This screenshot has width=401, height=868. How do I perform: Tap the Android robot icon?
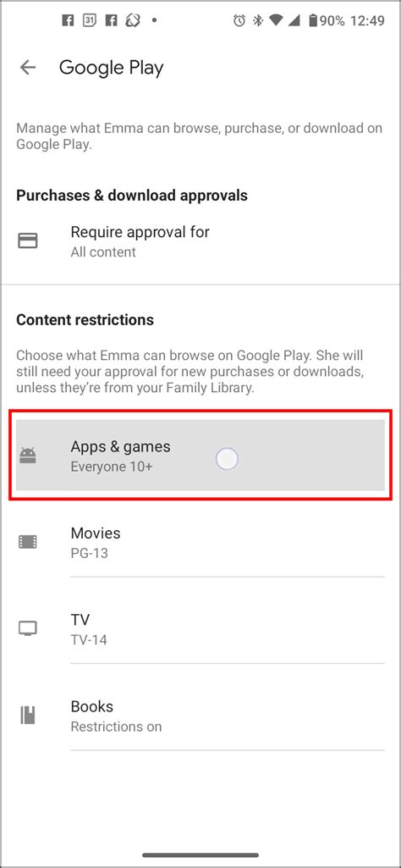(x=28, y=455)
